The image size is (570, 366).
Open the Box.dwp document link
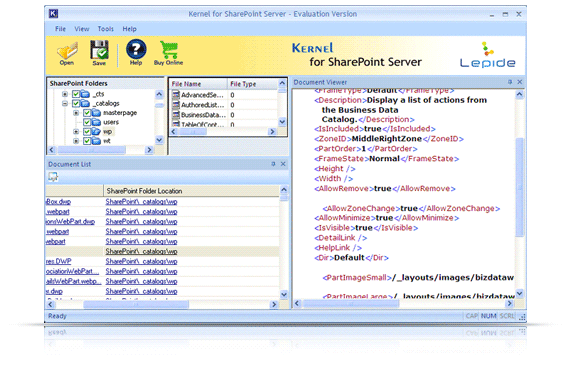[59, 201]
